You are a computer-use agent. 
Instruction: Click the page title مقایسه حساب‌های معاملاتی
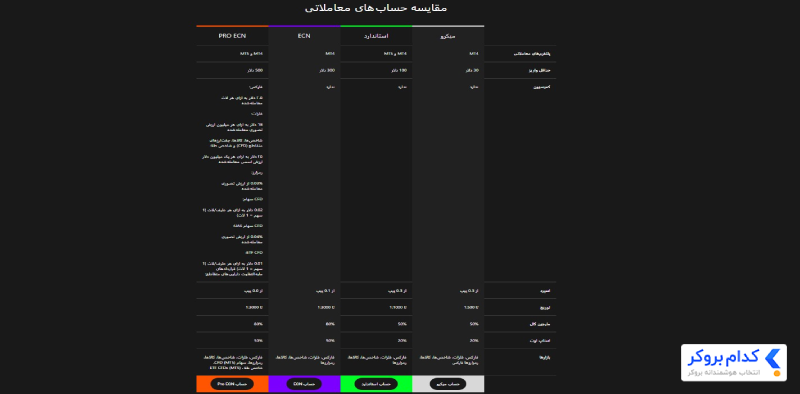(x=376, y=8)
